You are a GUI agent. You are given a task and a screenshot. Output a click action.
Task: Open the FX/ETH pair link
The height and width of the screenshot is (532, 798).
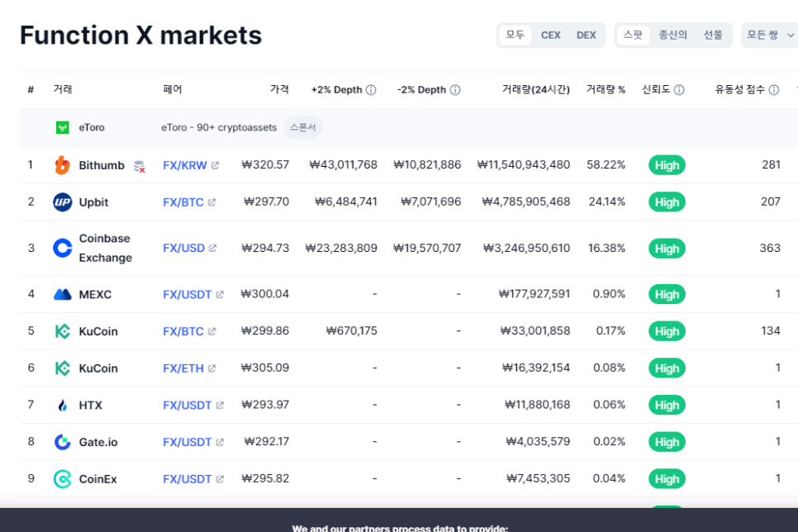[183, 368]
